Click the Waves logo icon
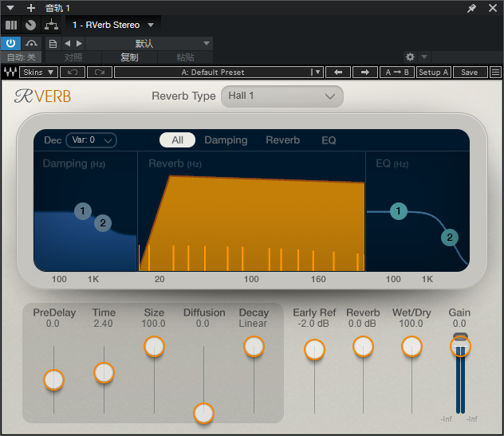This screenshot has width=504, height=436. pos(10,72)
